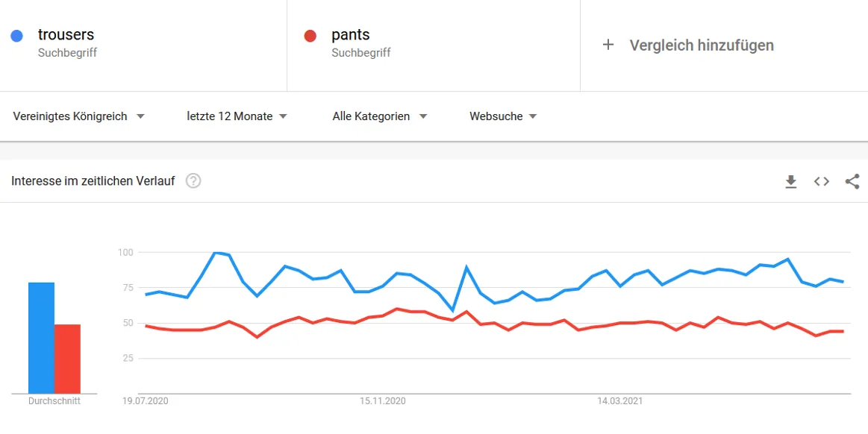Click Vergleich hinzufügen to add a term
868x434 pixels.
pos(702,45)
